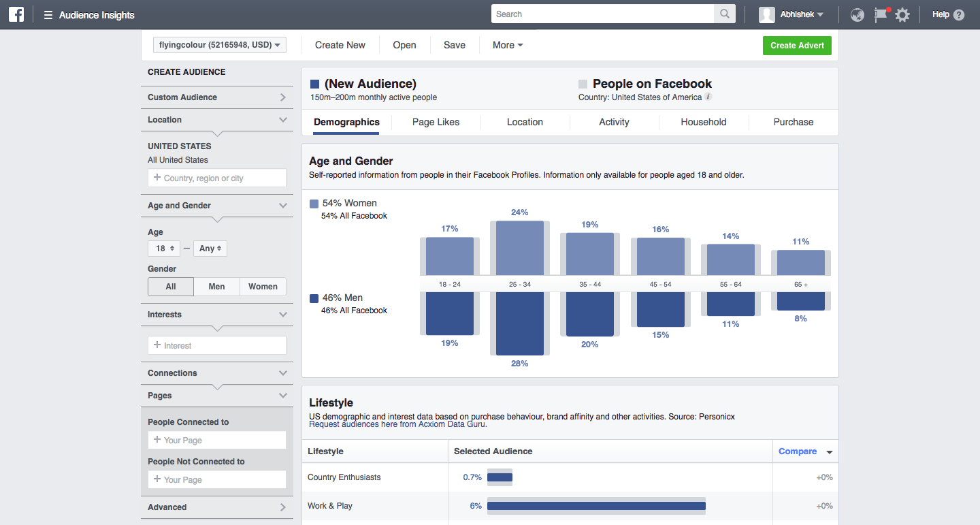Click the Create Advert button
Image resolution: width=980 pixels, height=525 pixels.
(x=797, y=46)
